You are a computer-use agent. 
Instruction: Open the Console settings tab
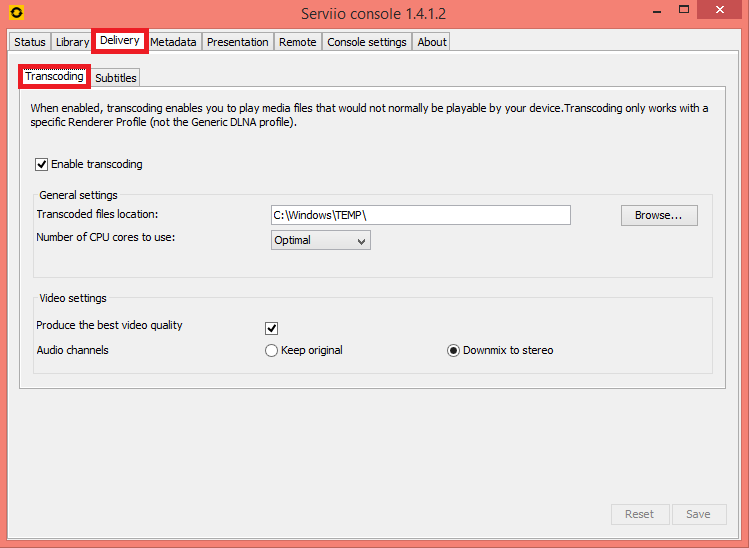tap(367, 42)
